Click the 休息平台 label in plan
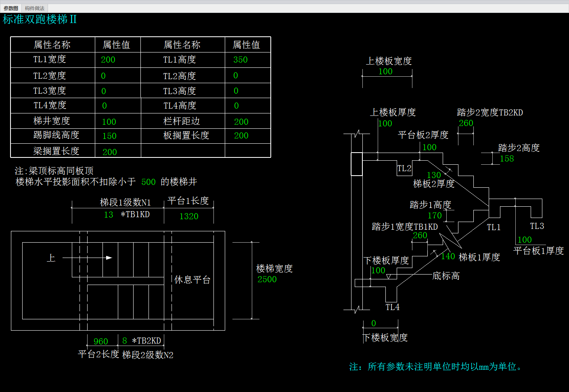The image size is (569, 392). coord(192,280)
